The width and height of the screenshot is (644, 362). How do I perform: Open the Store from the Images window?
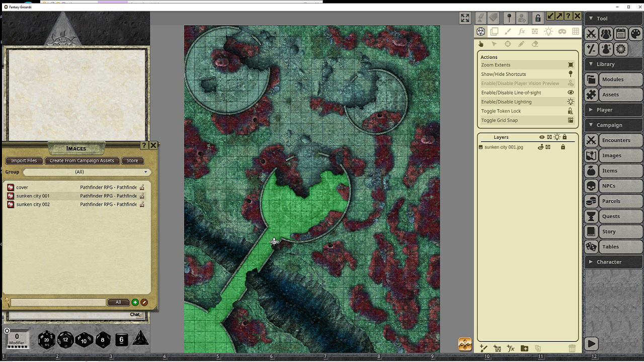(x=132, y=160)
